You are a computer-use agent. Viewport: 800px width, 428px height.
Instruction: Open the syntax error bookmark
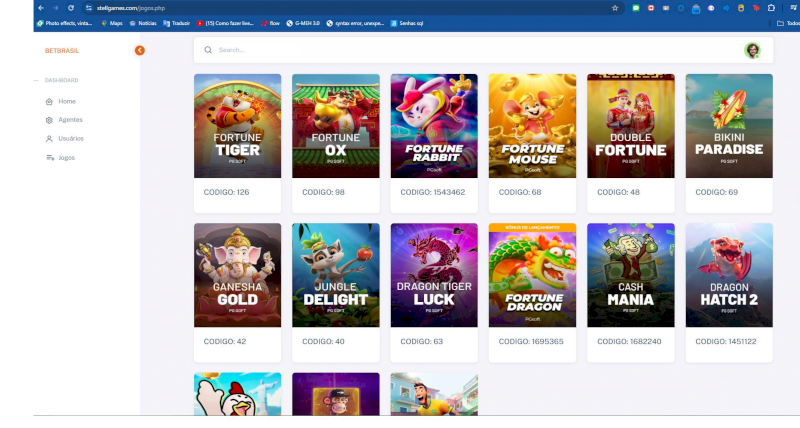point(355,23)
